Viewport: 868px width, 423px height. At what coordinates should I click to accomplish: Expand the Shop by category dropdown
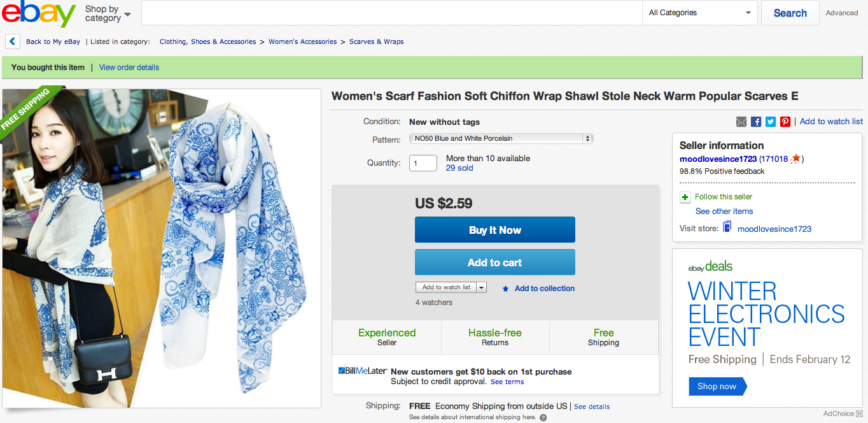coord(108,13)
